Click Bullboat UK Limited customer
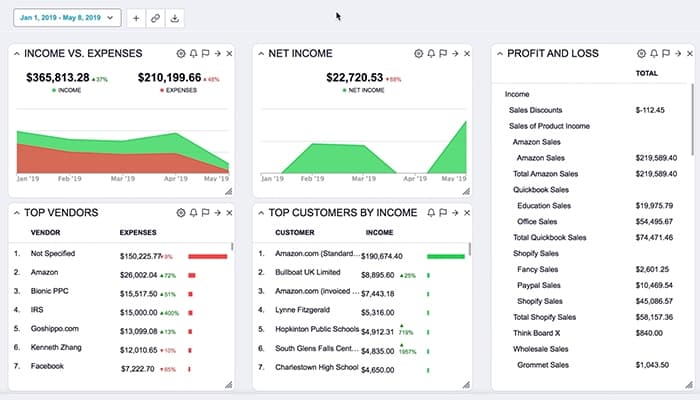This screenshot has width=700, height=400. [x=307, y=273]
